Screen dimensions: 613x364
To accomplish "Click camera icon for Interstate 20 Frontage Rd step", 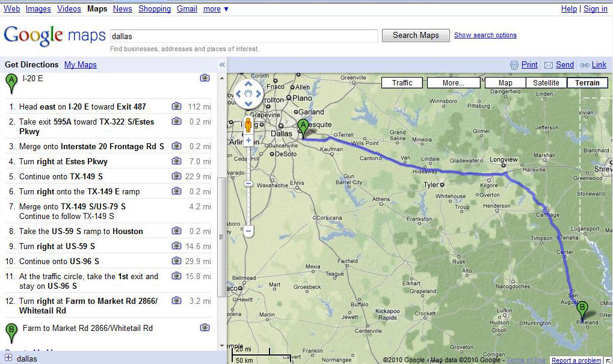I will point(177,146).
